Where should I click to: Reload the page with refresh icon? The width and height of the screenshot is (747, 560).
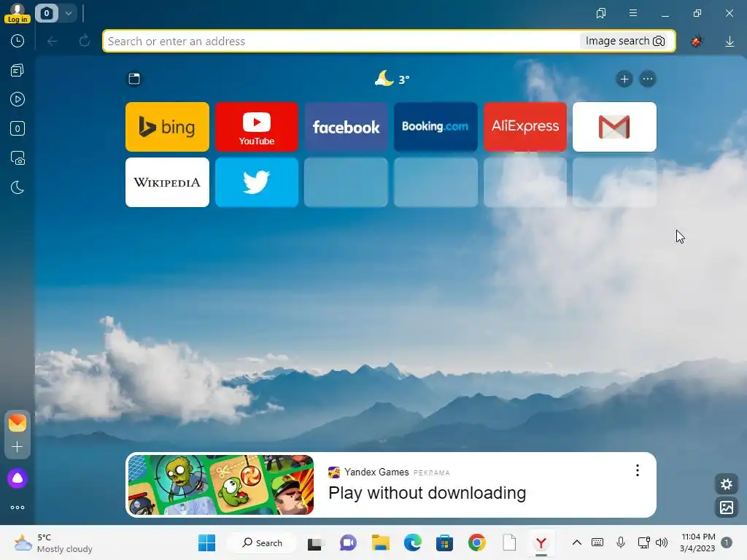(x=85, y=41)
